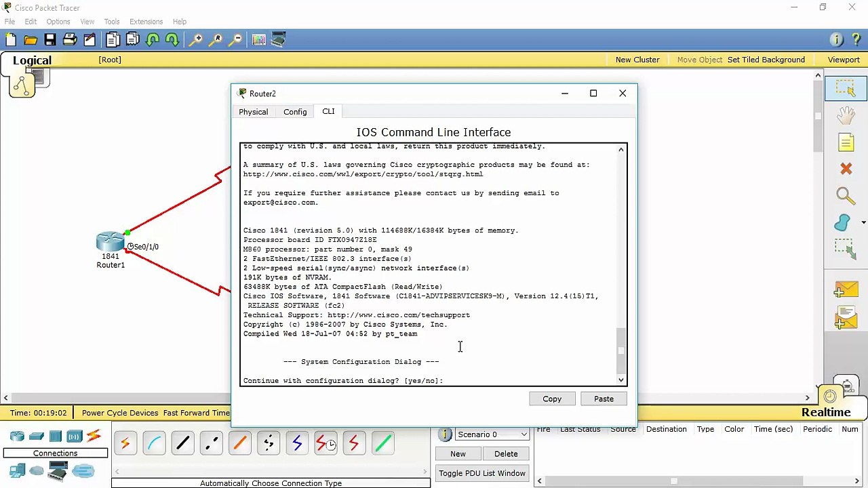
Task: Select the Wireless Devices category
Action: tap(75, 436)
